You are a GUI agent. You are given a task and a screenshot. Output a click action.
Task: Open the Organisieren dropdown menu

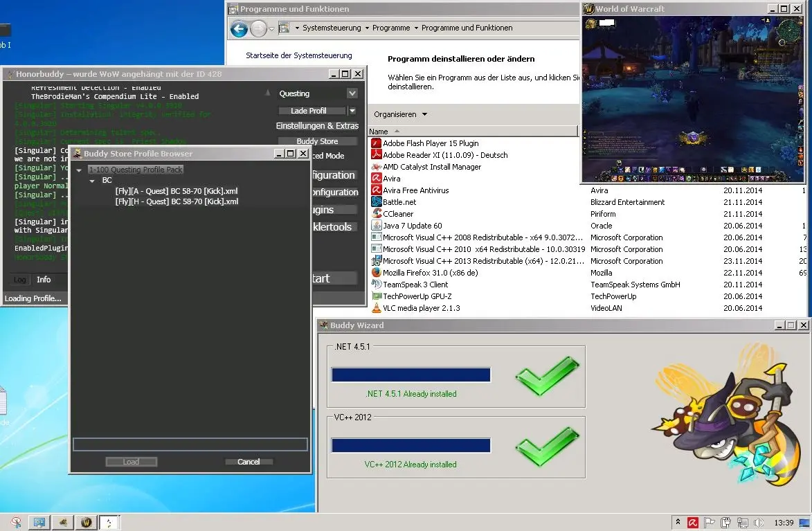click(x=400, y=114)
